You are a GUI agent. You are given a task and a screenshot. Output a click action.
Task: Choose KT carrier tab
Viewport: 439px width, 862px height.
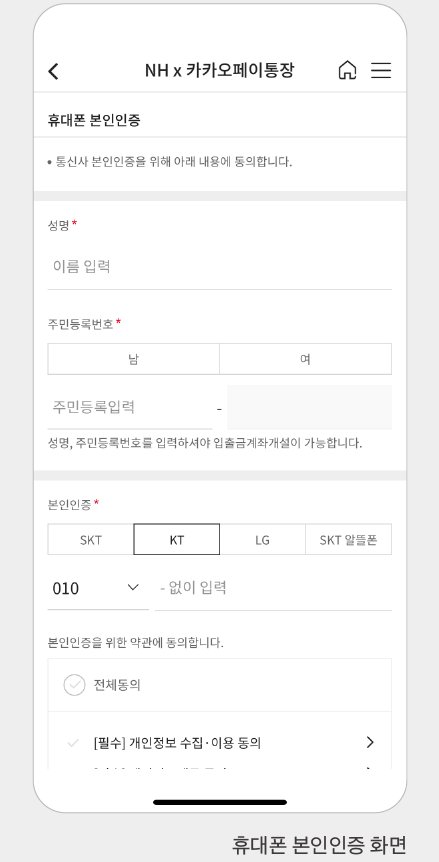tap(176, 539)
